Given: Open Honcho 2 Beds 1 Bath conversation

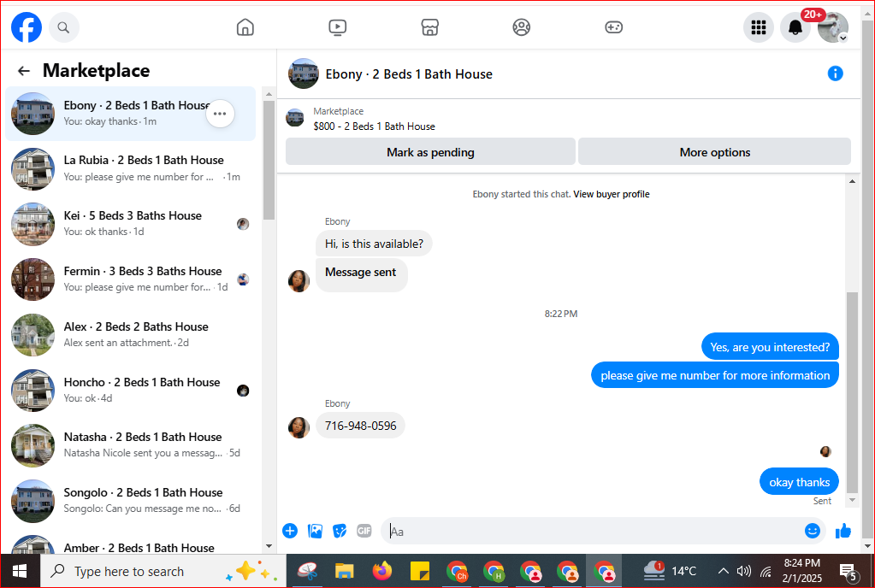Looking at the screenshot, I should pyautogui.click(x=131, y=390).
